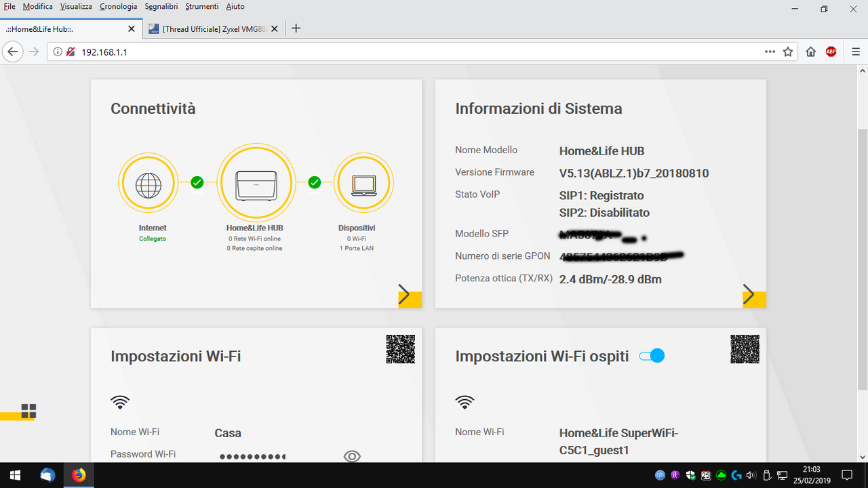Screen dimensions: 868x488
Task: Open Windows notification center
Action: coord(847,475)
